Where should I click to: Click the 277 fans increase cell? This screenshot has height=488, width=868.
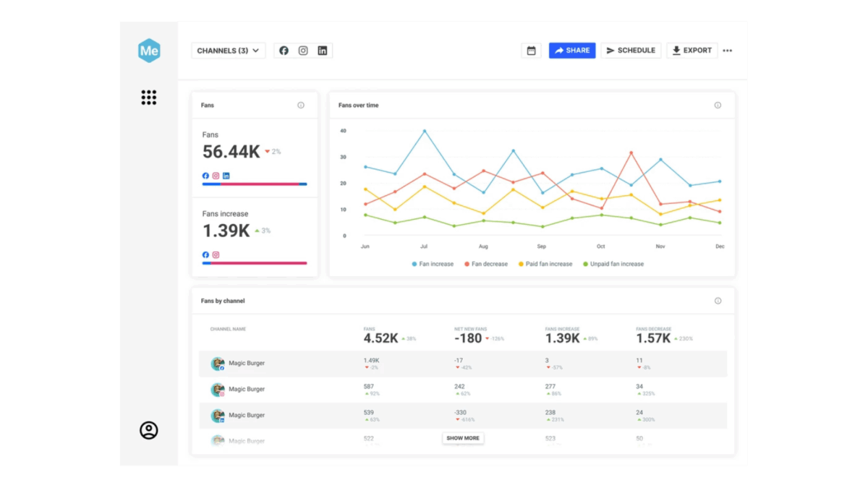[550, 386]
